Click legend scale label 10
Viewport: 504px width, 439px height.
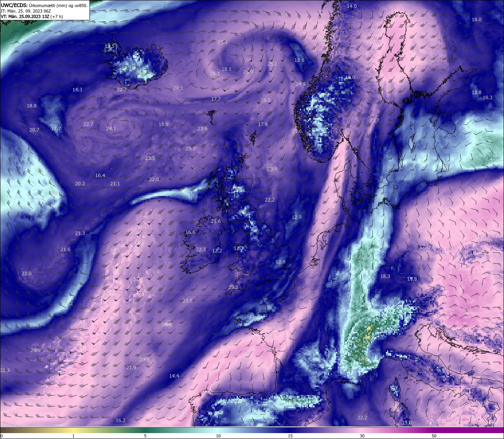[218, 436]
